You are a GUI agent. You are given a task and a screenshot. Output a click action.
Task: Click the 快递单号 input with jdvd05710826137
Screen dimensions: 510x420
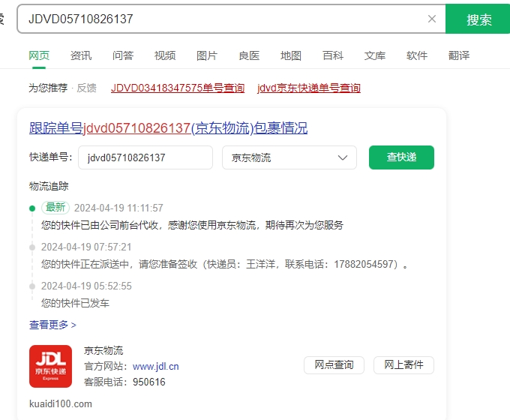pyautogui.click(x=145, y=157)
